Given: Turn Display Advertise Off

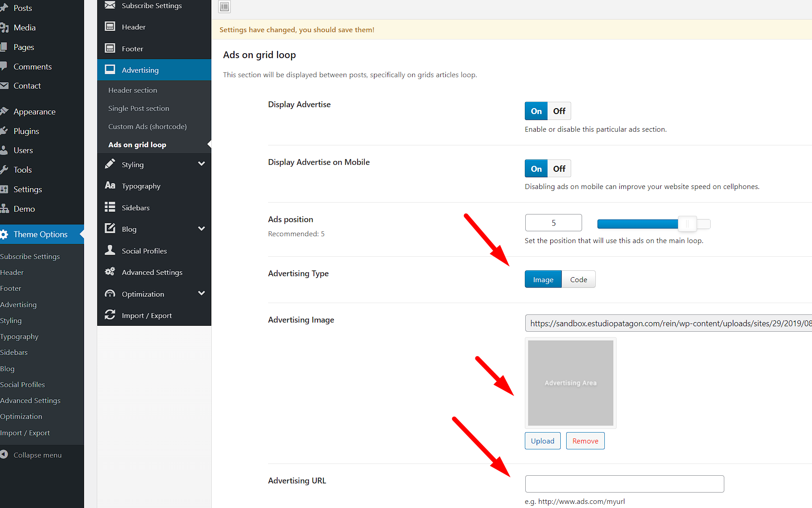Looking at the screenshot, I should pyautogui.click(x=559, y=111).
